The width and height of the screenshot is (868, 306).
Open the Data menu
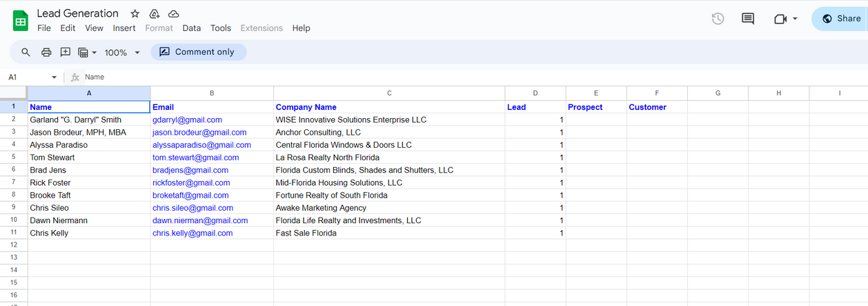pyautogui.click(x=192, y=28)
